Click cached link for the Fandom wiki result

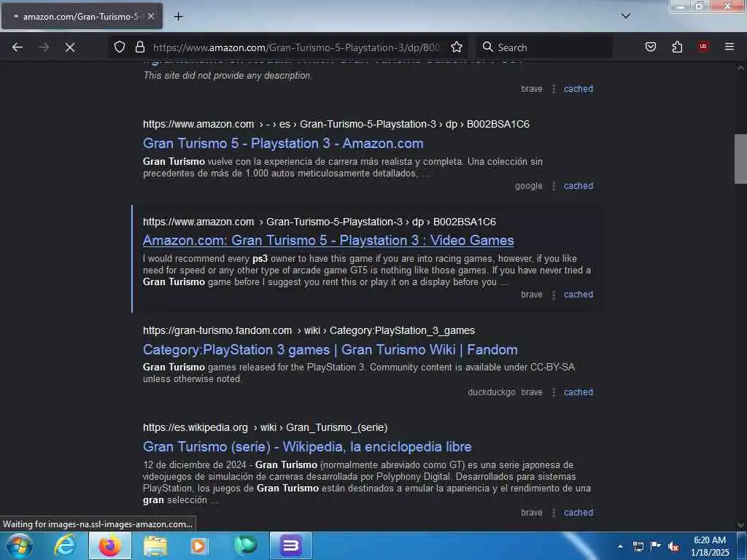pos(578,392)
